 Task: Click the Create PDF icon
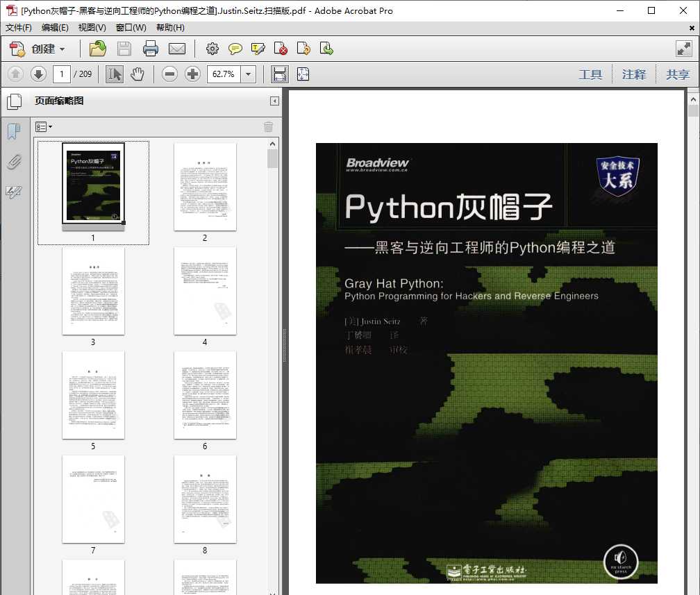(17, 49)
